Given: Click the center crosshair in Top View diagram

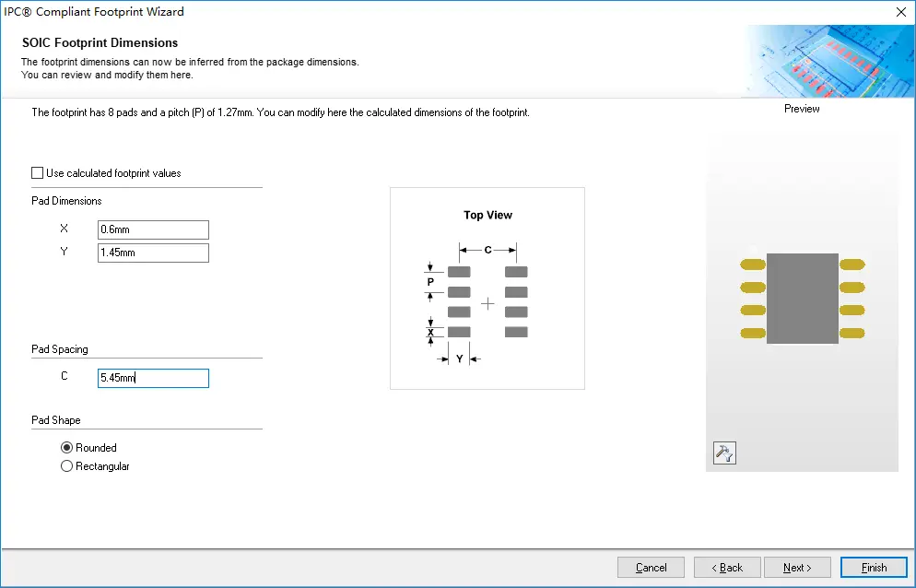Looking at the screenshot, I should [487, 303].
